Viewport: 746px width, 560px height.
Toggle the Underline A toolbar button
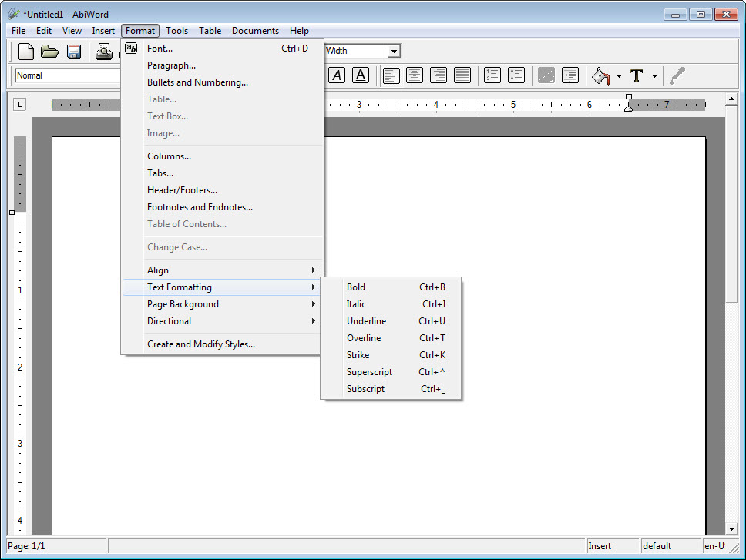361,75
